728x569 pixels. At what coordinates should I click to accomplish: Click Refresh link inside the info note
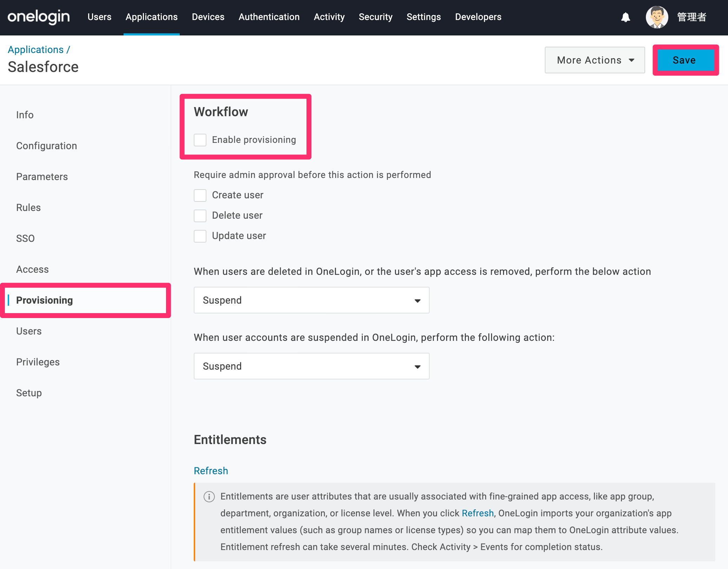coord(478,513)
